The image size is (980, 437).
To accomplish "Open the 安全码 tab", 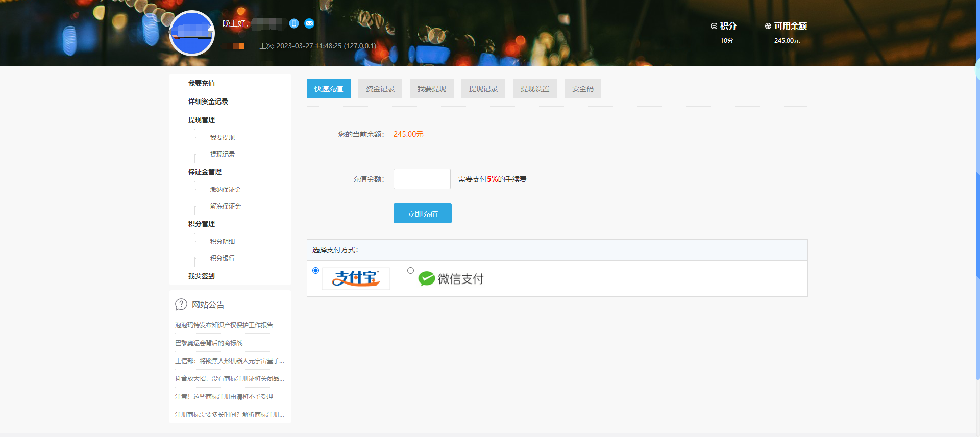I will (x=582, y=89).
